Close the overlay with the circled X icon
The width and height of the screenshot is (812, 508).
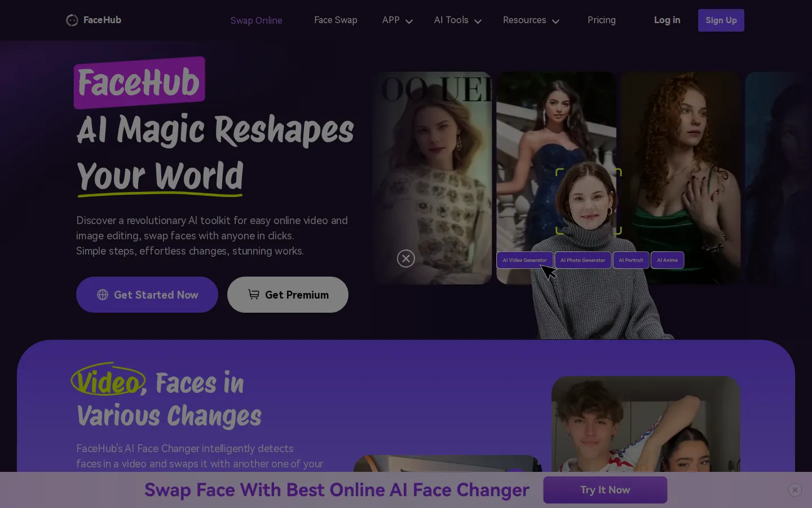pos(406,259)
